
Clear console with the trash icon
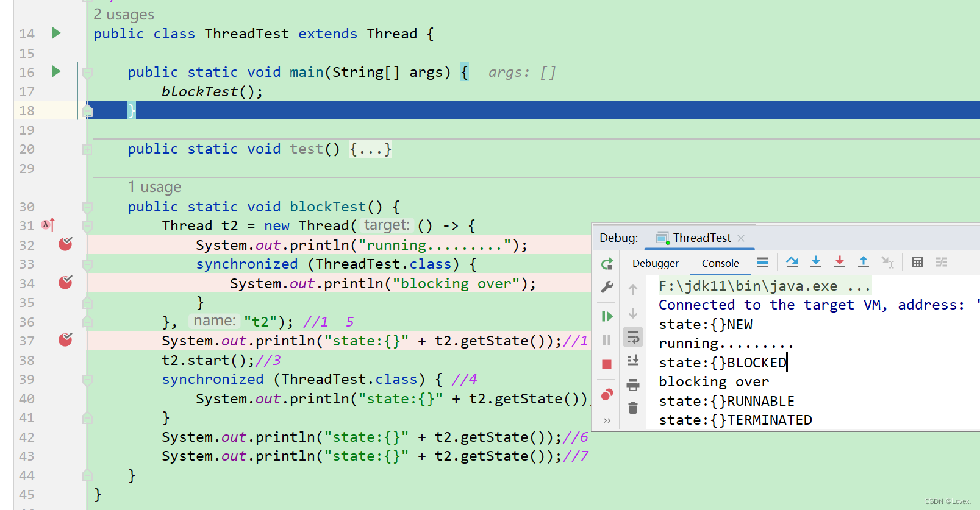pyautogui.click(x=633, y=408)
